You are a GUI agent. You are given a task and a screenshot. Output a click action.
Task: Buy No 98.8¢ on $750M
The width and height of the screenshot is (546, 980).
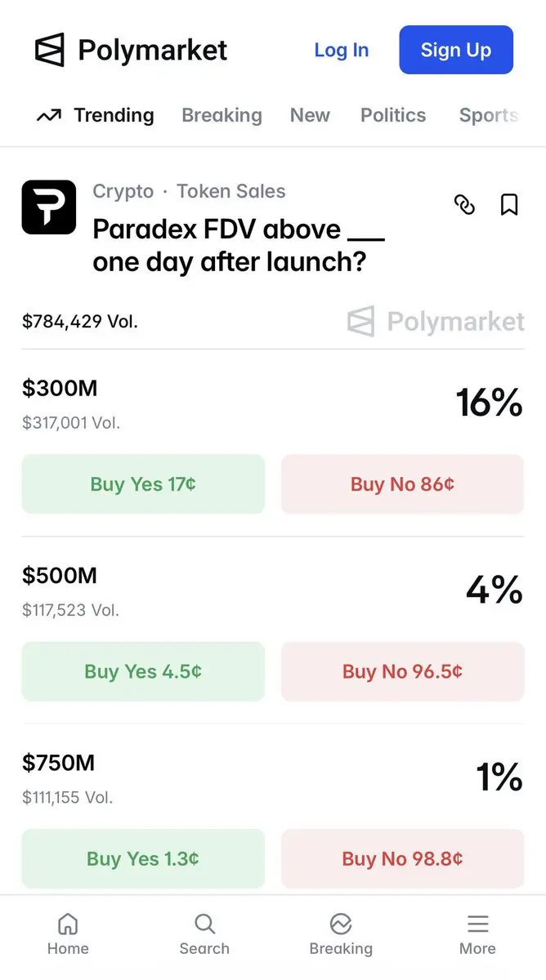pyautogui.click(x=402, y=858)
